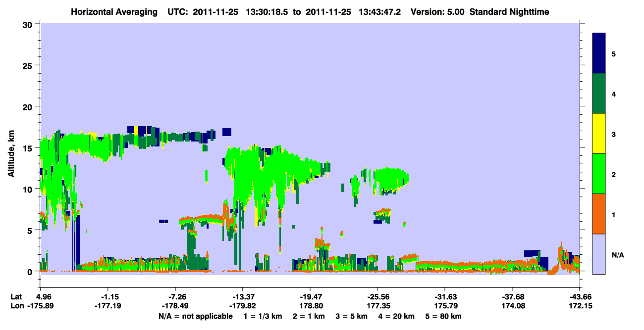Click the legend text 'N/A = not applicable'
This screenshot has height=330, width=644.
(x=195, y=317)
